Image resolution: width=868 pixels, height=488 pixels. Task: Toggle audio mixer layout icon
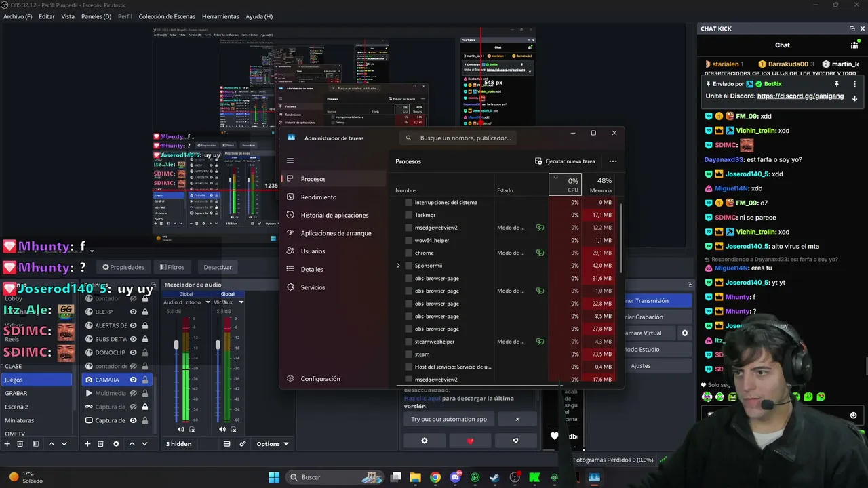(226, 444)
